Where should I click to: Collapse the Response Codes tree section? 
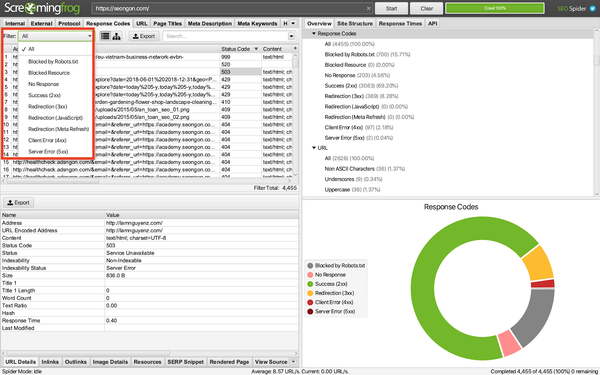point(314,34)
